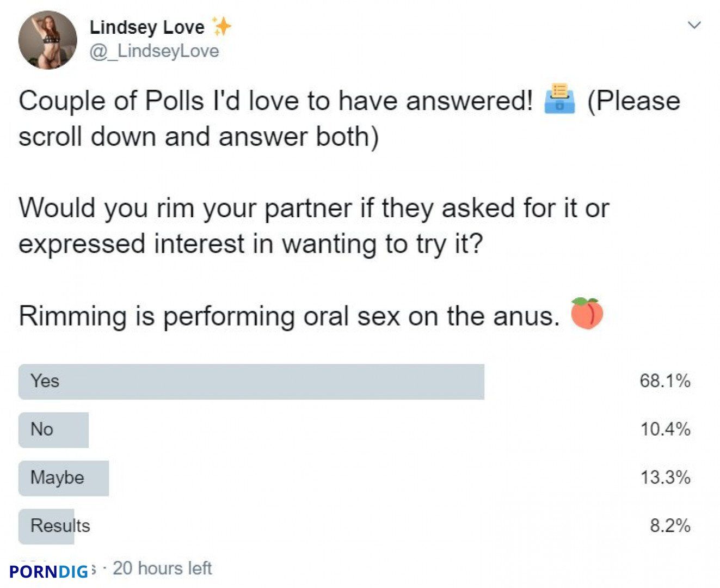Click the 13.3% result value
Image resolution: width=720 pixels, height=588 pixels.
(665, 477)
